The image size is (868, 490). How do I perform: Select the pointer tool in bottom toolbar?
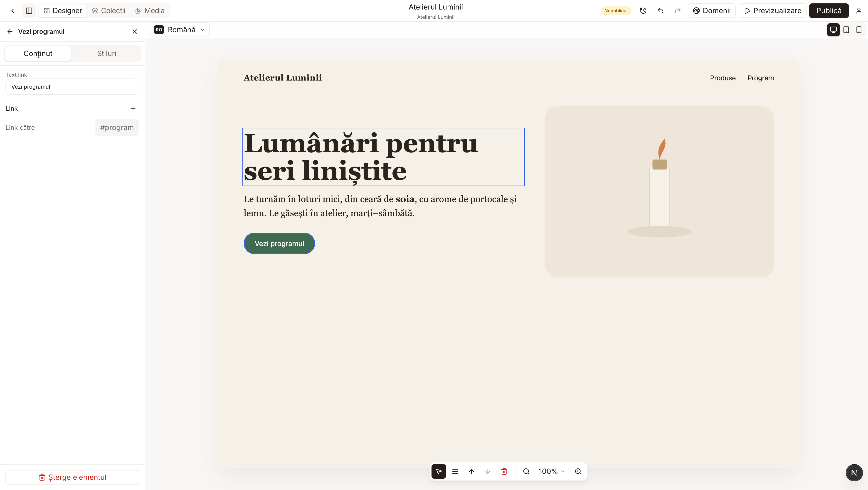point(438,471)
